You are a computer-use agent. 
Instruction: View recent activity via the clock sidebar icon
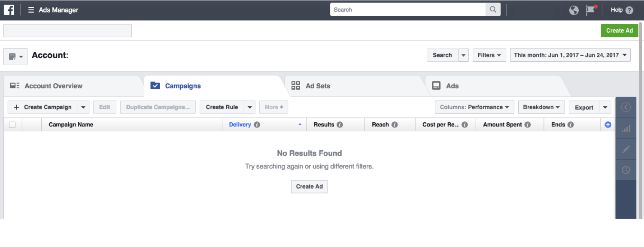click(626, 169)
